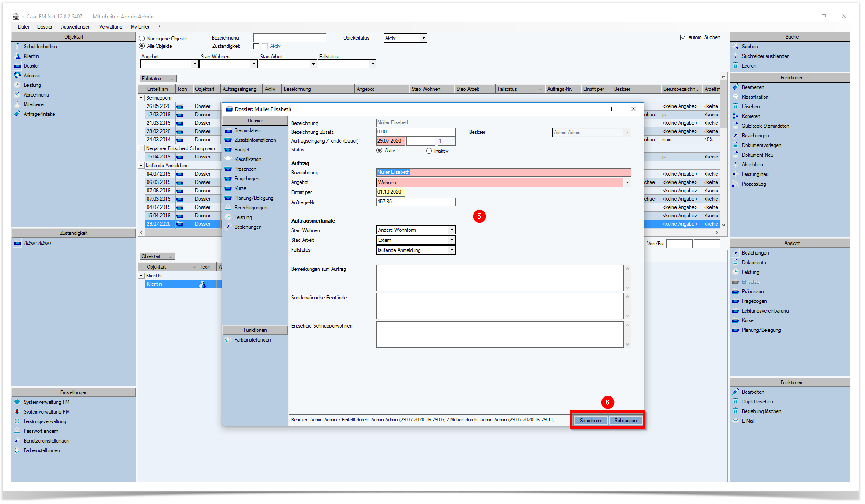Screen dimensions: 865x504
Task: Open the Stao Wohnen filter dropdown in main window
Action: pos(254,64)
